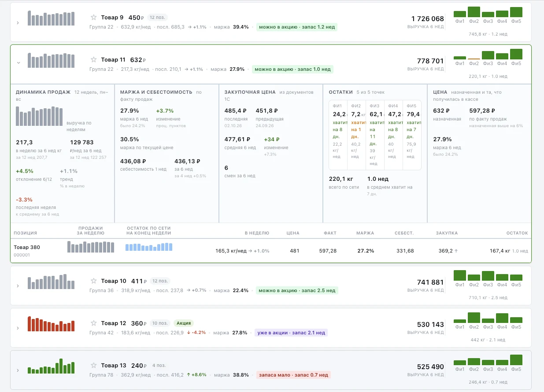
Task: Star the Товар 13 product
Action: [93, 366]
